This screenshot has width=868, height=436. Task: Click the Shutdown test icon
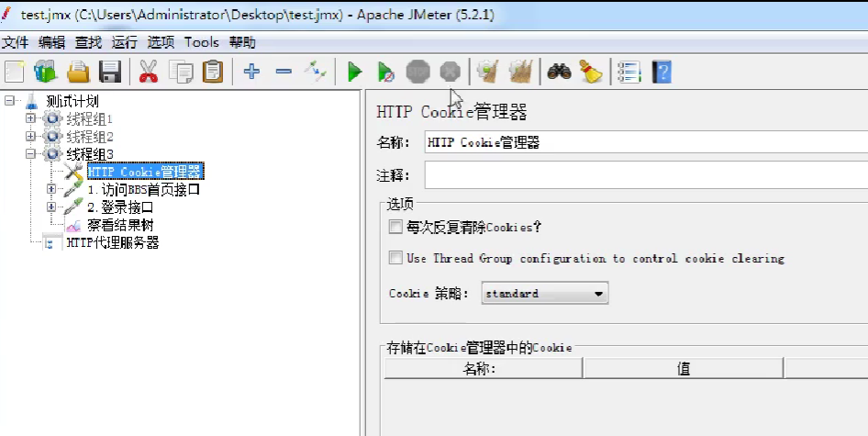pyautogui.click(x=450, y=72)
